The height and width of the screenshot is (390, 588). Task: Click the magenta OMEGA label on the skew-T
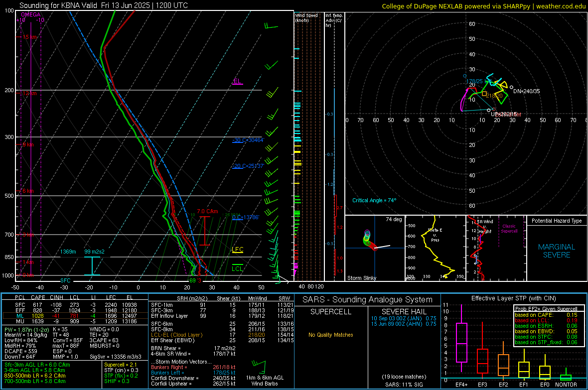tap(30, 14)
